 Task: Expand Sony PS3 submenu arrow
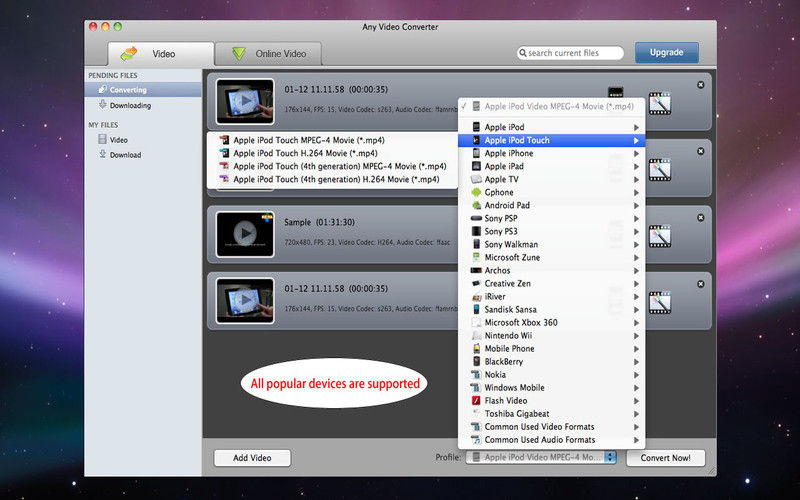coord(636,231)
